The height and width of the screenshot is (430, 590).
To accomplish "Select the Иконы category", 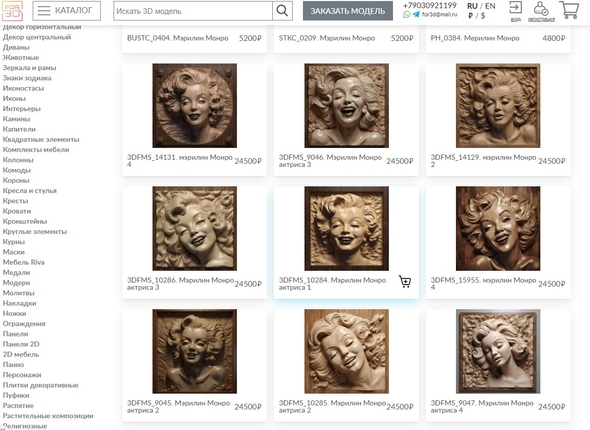I will (14, 99).
